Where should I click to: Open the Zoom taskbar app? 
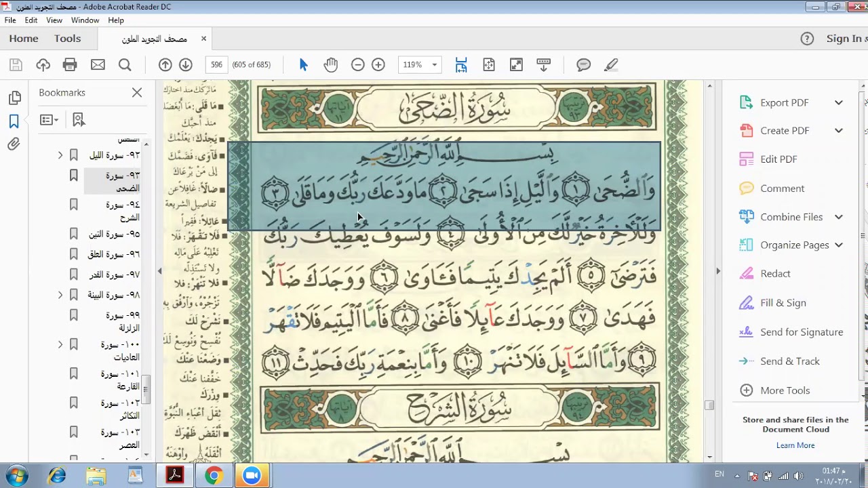coord(252,476)
